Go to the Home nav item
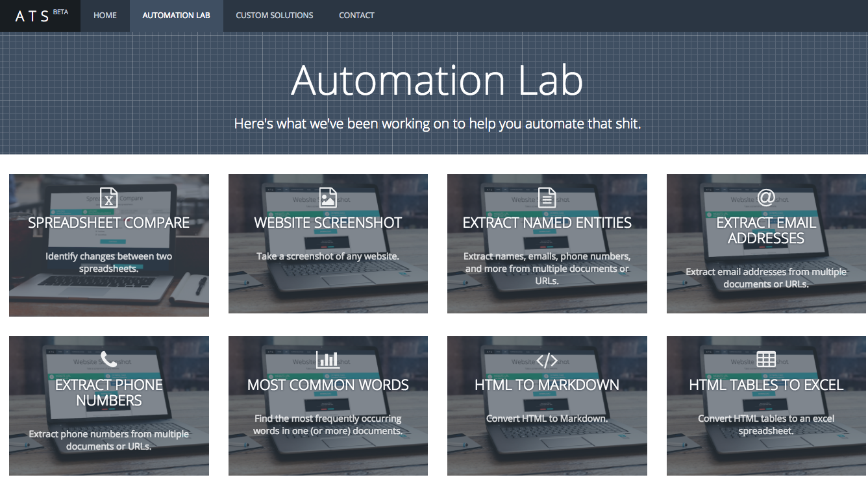Viewport: 868px width, 486px height. [105, 16]
